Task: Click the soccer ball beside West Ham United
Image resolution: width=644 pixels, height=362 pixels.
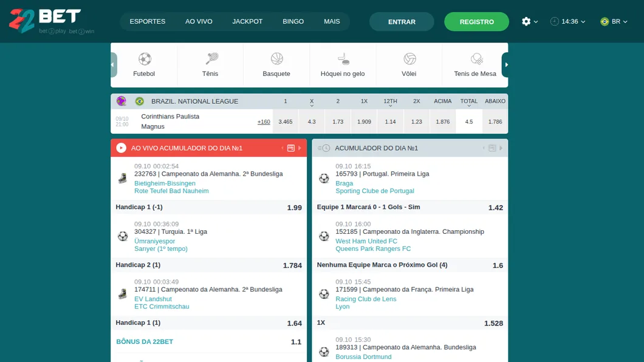Action: [324, 236]
